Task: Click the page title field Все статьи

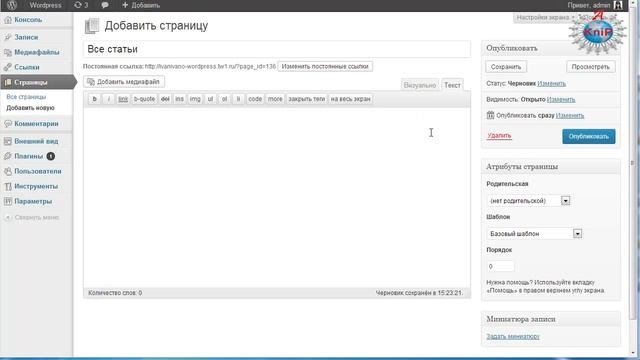Action: 277,49
